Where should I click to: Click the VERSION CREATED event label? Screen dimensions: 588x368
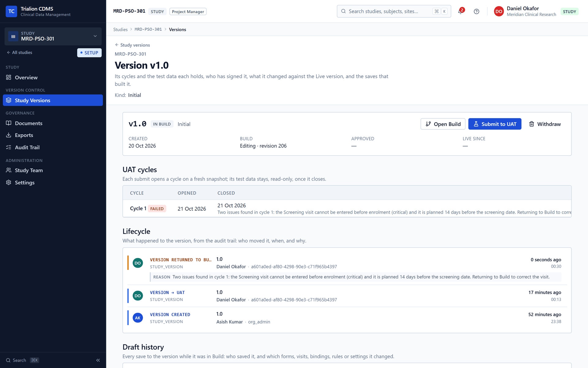click(x=170, y=315)
